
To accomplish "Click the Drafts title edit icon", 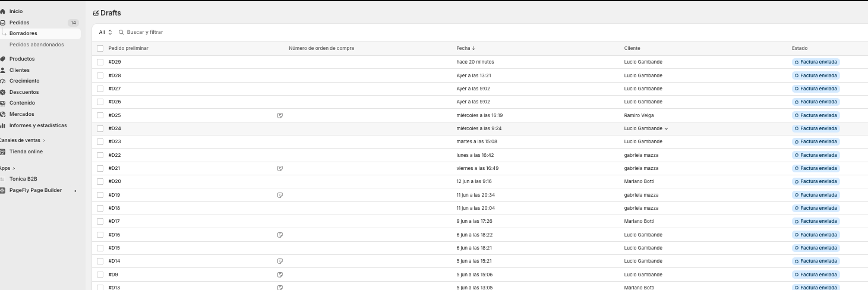I will (x=96, y=13).
